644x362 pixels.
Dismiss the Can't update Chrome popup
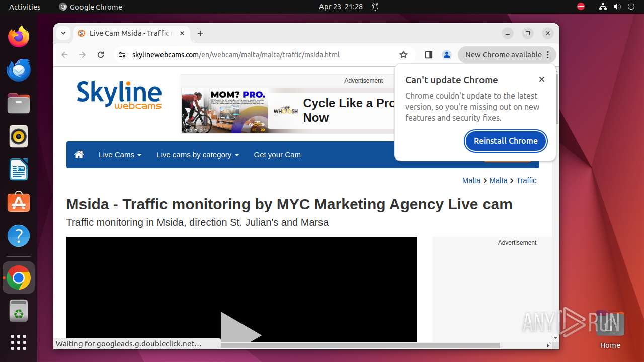[x=542, y=79]
